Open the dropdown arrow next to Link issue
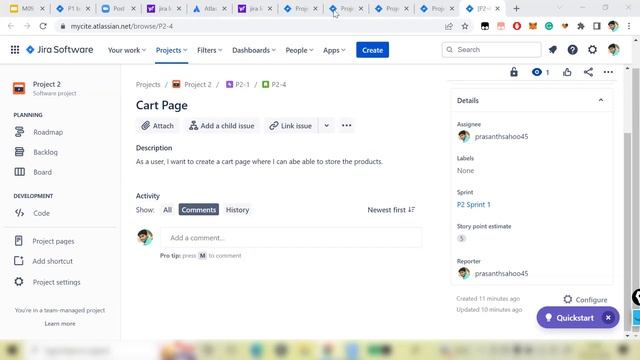 [327, 126]
